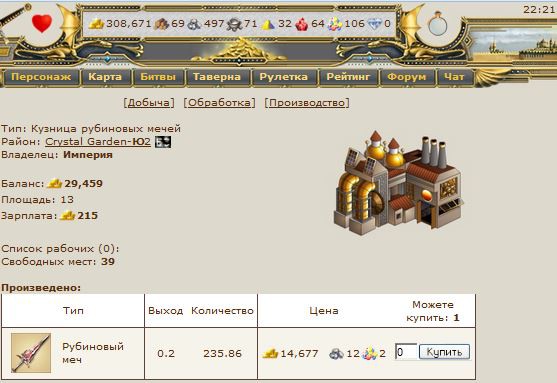
Task: Follow the Производство link
Action: point(307,103)
